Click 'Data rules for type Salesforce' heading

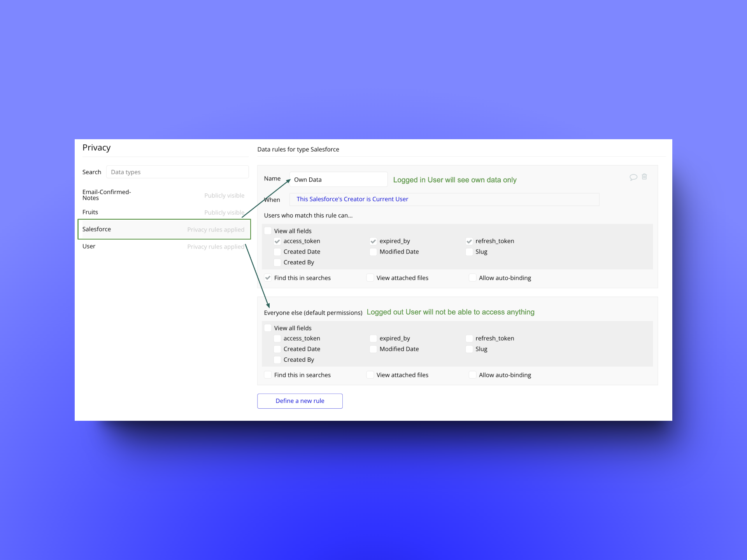coord(298,149)
